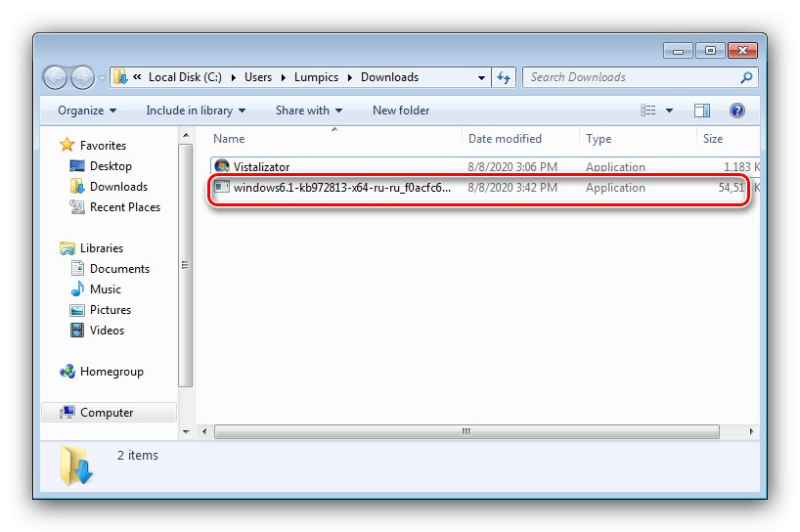Image resolution: width=800 pixels, height=532 pixels.
Task: Click the Pictures library icon
Action: point(77,310)
